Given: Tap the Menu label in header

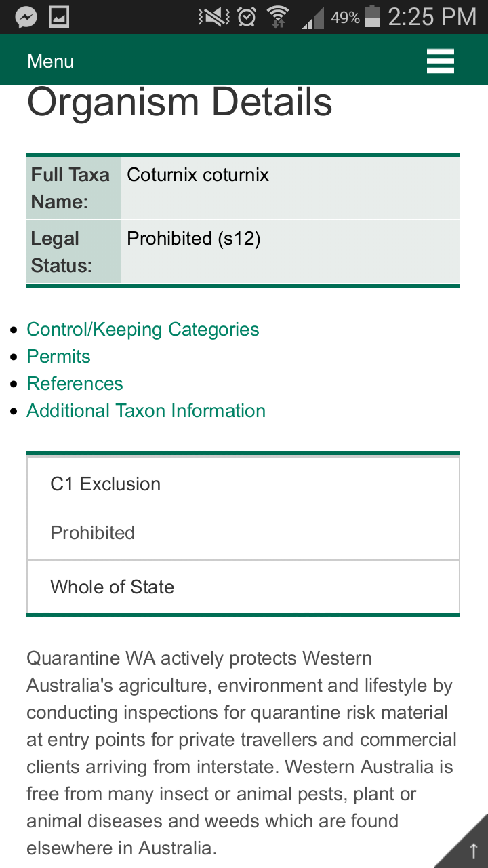Looking at the screenshot, I should [x=50, y=62].
